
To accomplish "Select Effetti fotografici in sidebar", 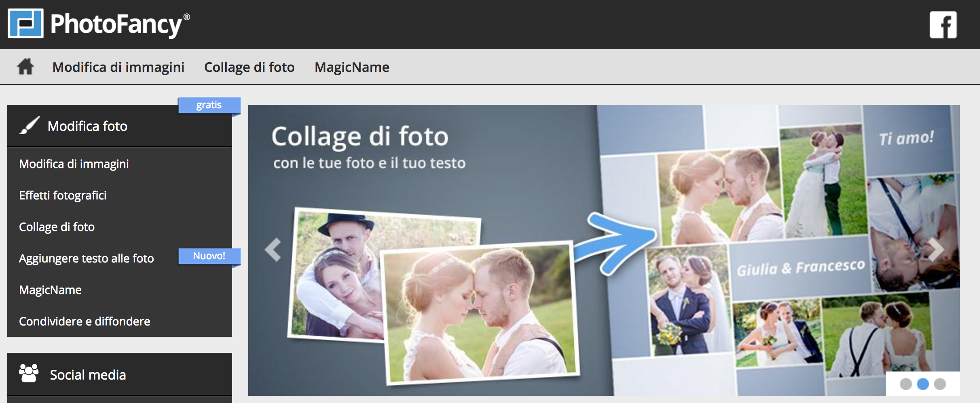I will (63, 195).
